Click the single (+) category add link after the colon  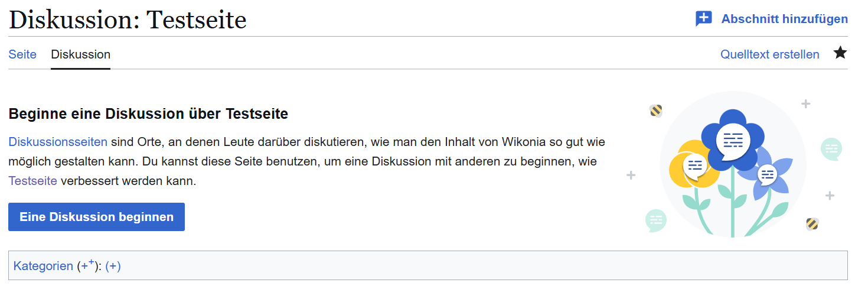(x=113, y=266)
